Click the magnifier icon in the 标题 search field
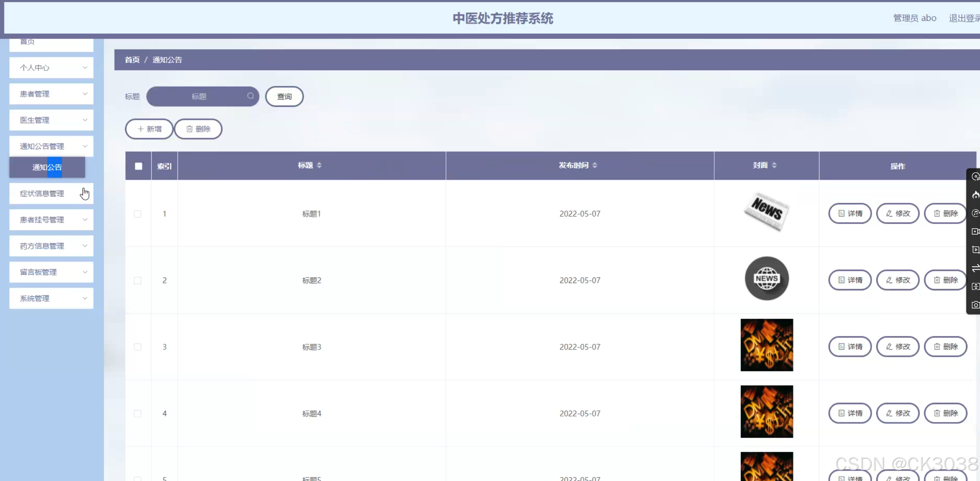This screenshot has width=980, height=481. click(x=250, y=96)
